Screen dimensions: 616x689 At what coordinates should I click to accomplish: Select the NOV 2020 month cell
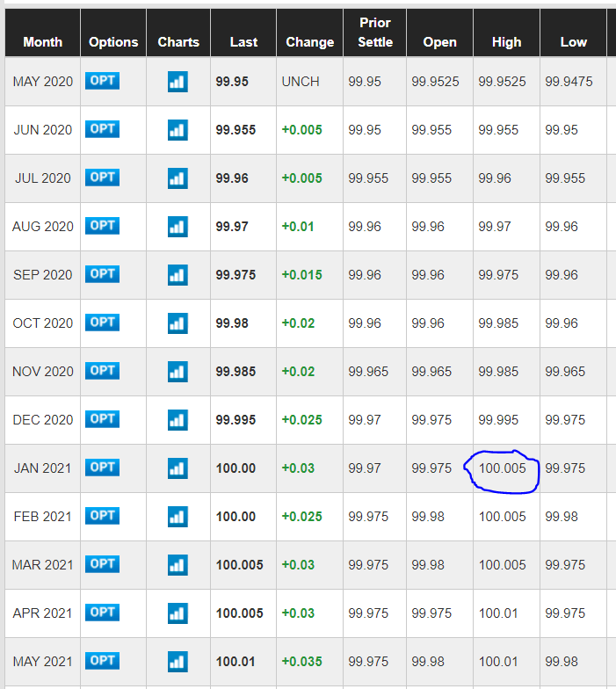[x=42, y=372]
